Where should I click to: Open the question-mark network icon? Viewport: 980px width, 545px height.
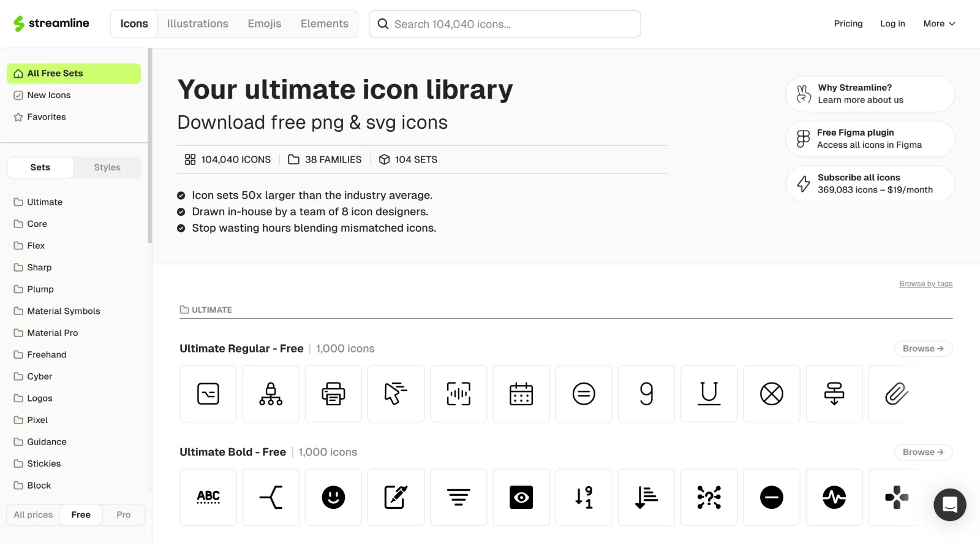[x=709, y=497]
